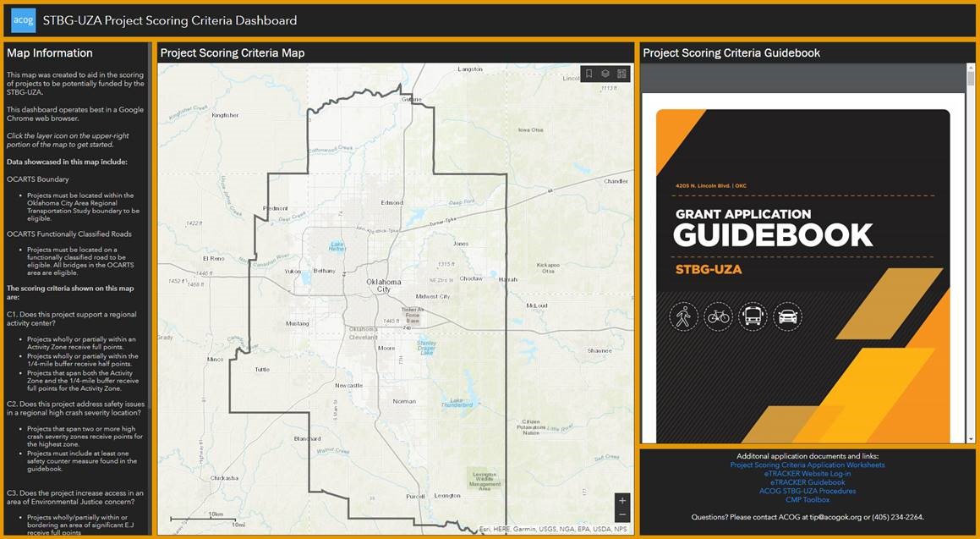
Task: Zoom out on the map with minus button
Action: coord(622,514)
